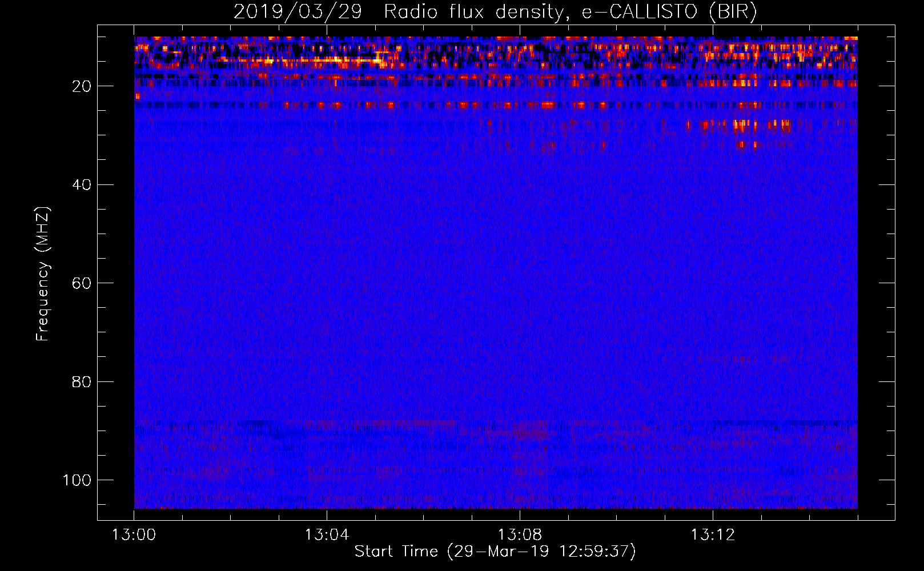
Task: Click the 13:12 time tick label
Action: (x=713, y=535)
